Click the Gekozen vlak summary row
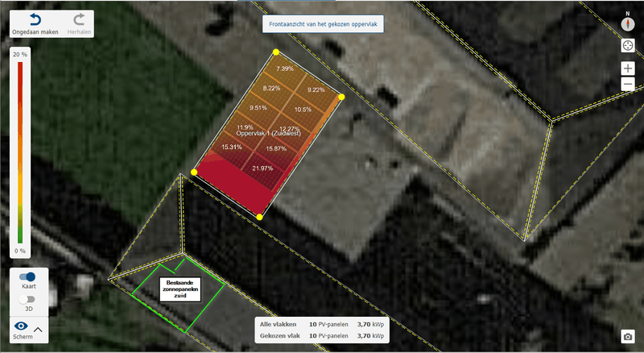The height and width of the screenshot is (353, 644). 321,336
